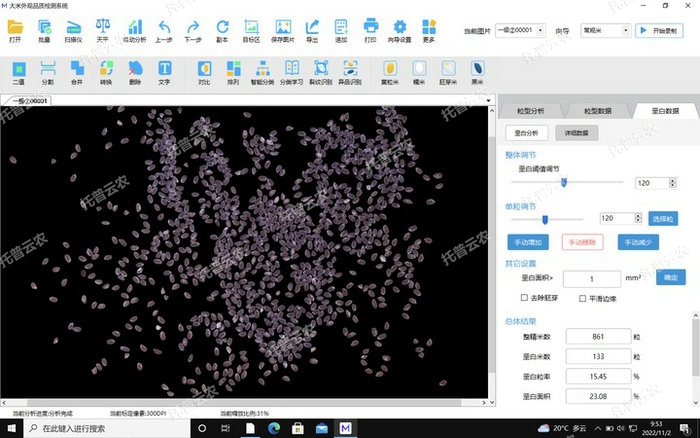Image resolution: width=700 pixels, height=438 pixels.
Task: Select the 分割 (Split) tool
Action: 47,69
